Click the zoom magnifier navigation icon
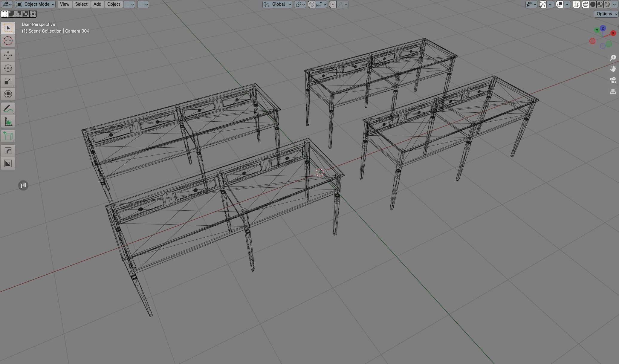The height and width of the screenshot is (364, 619). (613, 58)
